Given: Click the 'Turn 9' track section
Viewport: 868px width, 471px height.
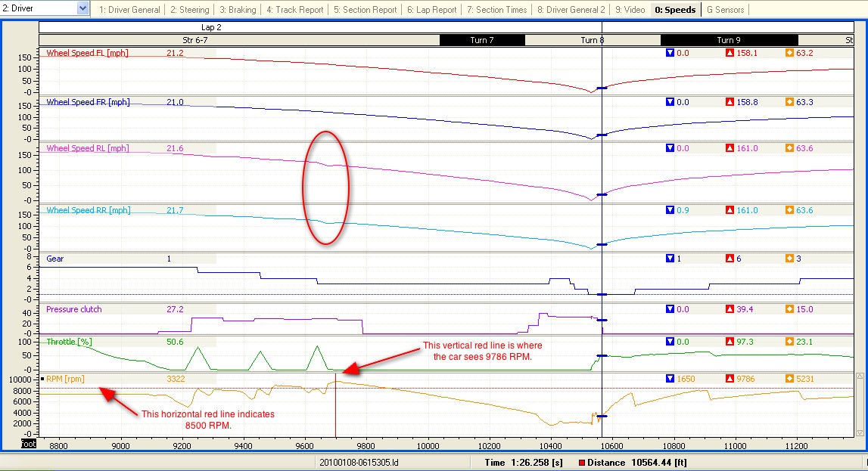Looking at the screenshot, I should click(x=729, y=40).
